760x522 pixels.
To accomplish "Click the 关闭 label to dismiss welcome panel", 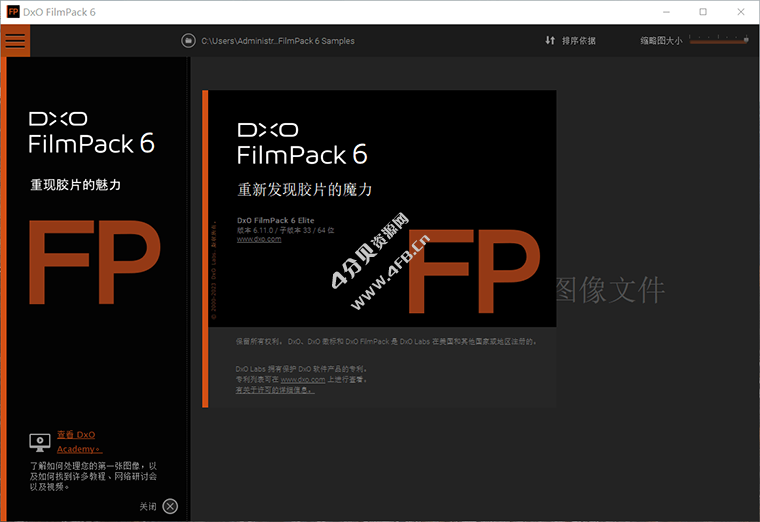I will pyautogui.click(x=147, y=507).
